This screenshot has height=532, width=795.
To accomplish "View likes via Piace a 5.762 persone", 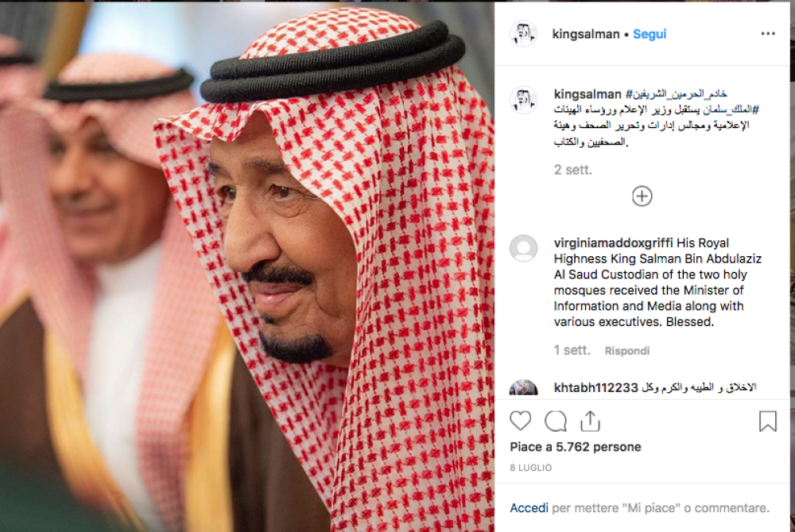I will tap(576, 447).
